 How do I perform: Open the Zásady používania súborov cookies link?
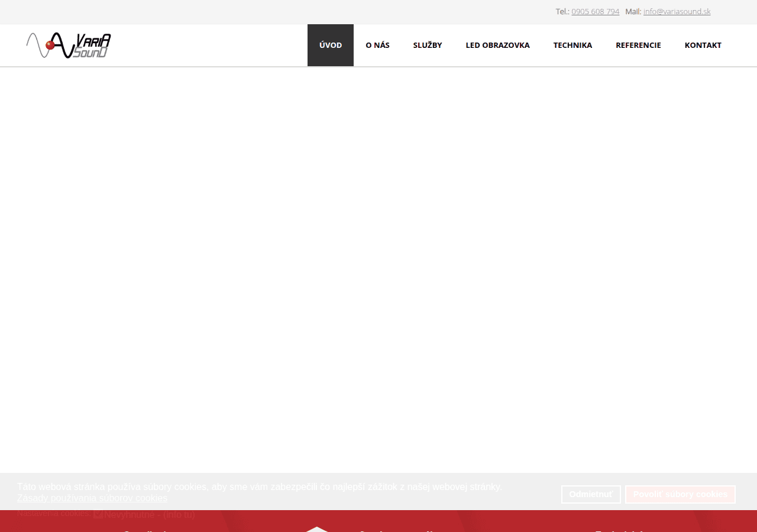tap(92, 498)
